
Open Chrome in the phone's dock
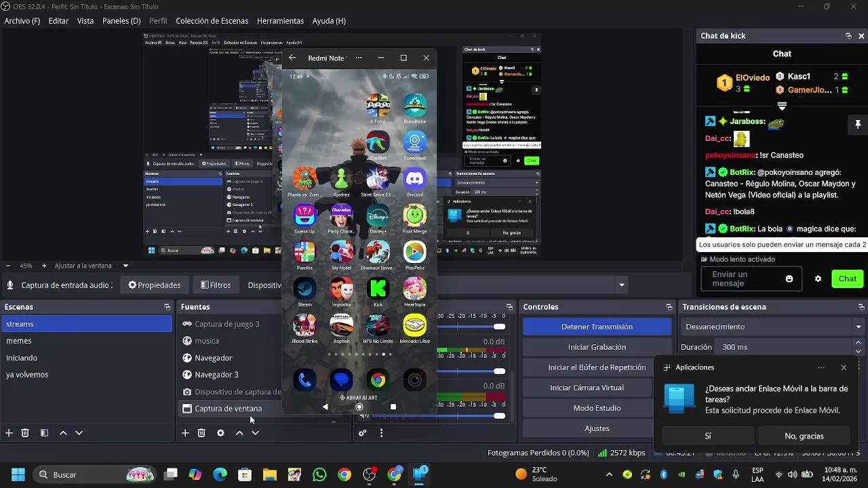point(378,380)
